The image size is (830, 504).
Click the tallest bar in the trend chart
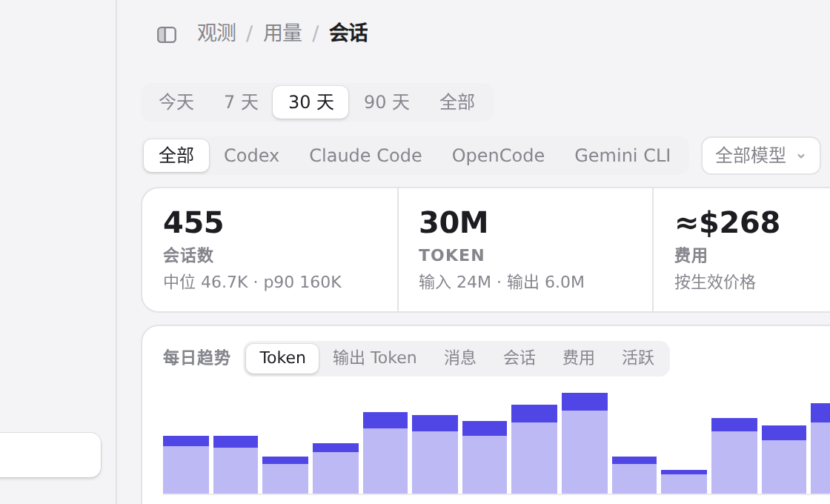585,443
